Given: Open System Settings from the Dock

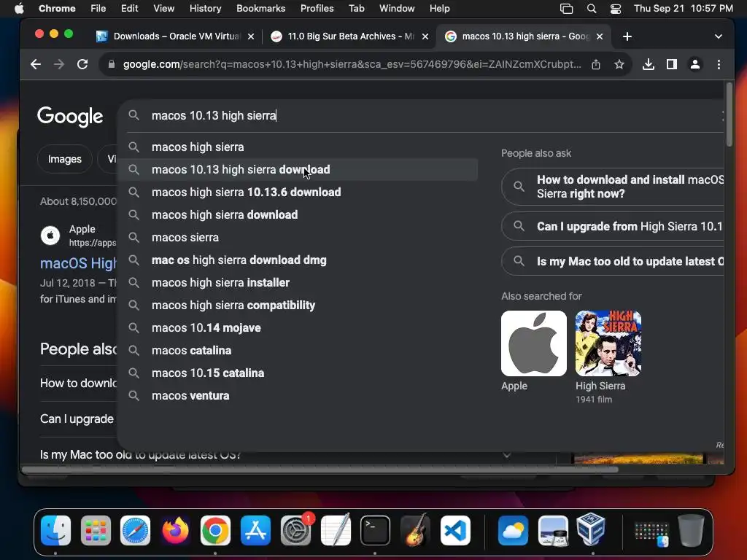Looking at the screenshot, I should 295,530.
